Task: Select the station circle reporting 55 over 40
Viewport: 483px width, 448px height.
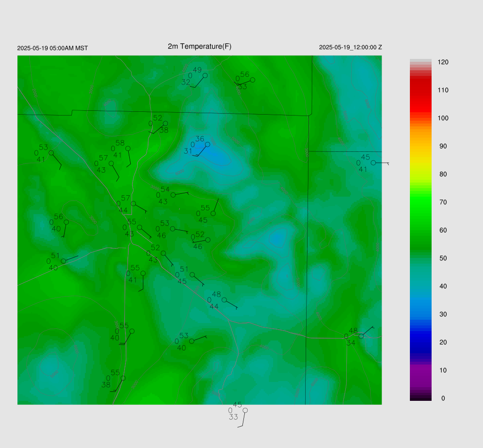Action: coord(132,332)
